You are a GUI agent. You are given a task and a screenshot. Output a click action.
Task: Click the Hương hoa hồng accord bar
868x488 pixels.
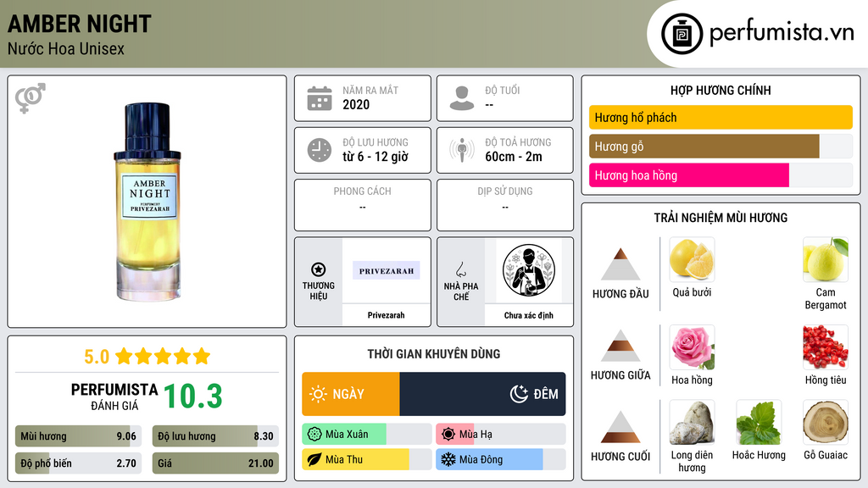pos(721,175)
